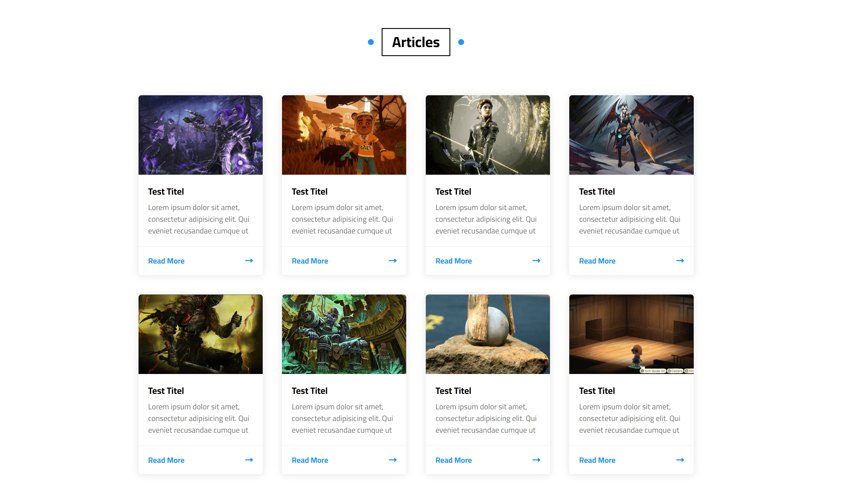Viewport: 846px width, 504px height.
Task: Click the arrow icon on the orange cartoon boy card
Action: [392, 261]
